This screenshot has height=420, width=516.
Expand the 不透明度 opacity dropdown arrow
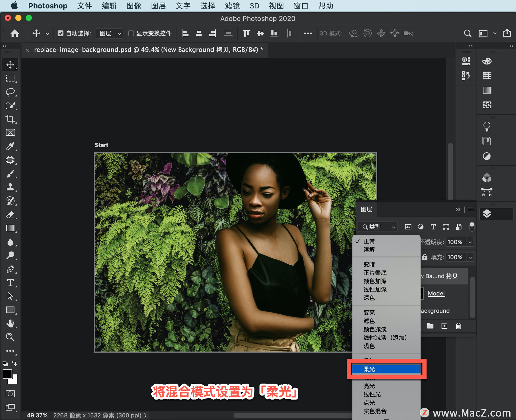click(x=470, y=242)
